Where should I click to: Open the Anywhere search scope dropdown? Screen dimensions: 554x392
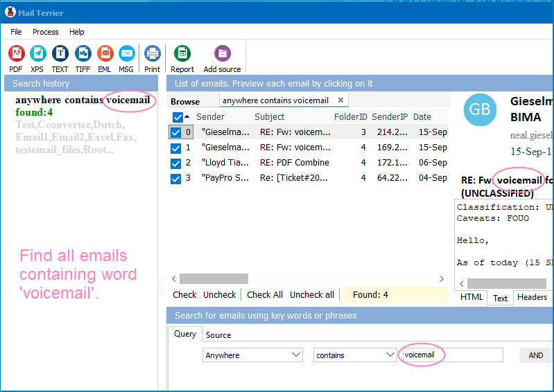[252, 355]
